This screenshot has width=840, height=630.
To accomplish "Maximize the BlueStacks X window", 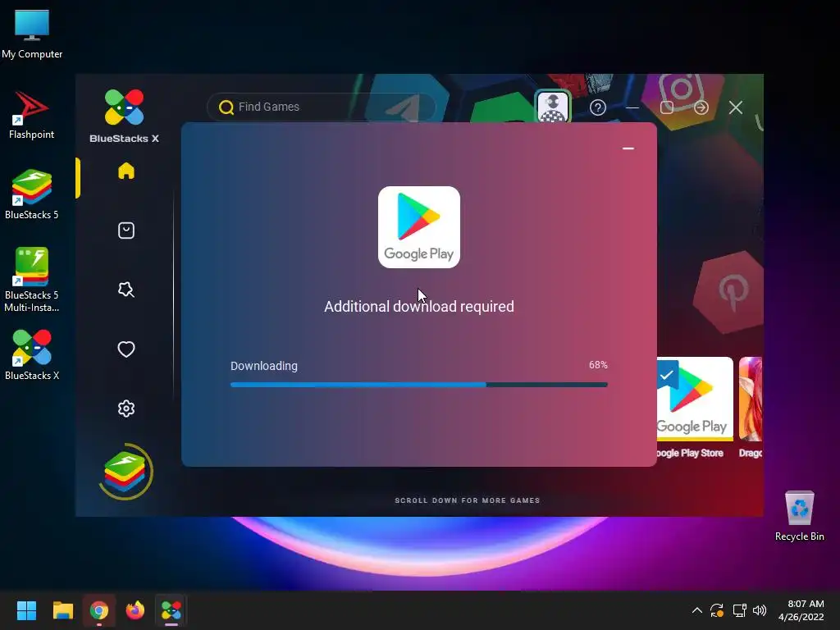I will 666,107.
